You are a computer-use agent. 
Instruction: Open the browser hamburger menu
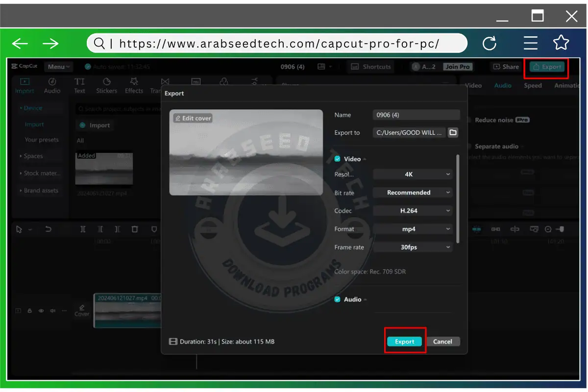click(x=531, y=44)
